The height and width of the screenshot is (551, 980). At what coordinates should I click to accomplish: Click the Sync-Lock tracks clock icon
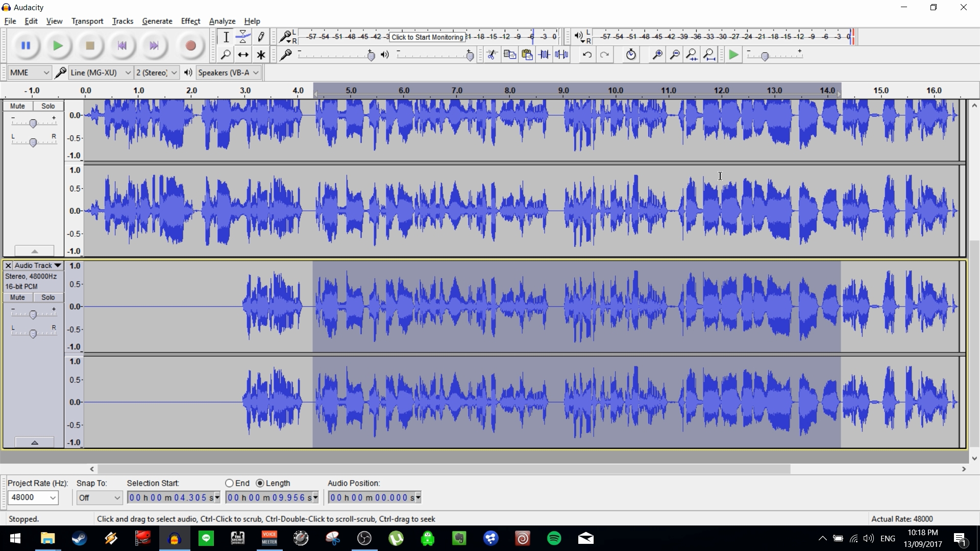tap(631, 55)
